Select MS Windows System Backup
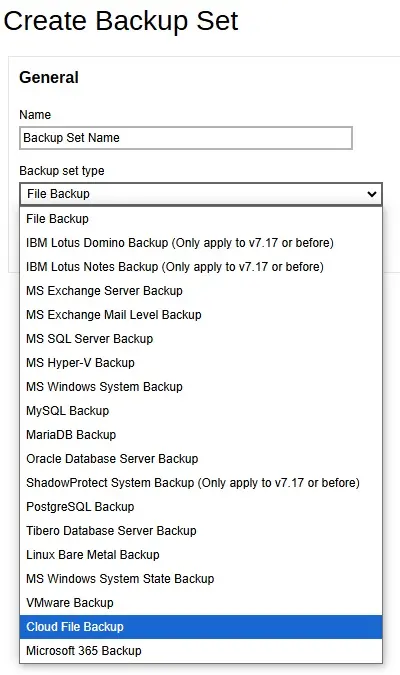Screen dimensions: 400x675 201,387
